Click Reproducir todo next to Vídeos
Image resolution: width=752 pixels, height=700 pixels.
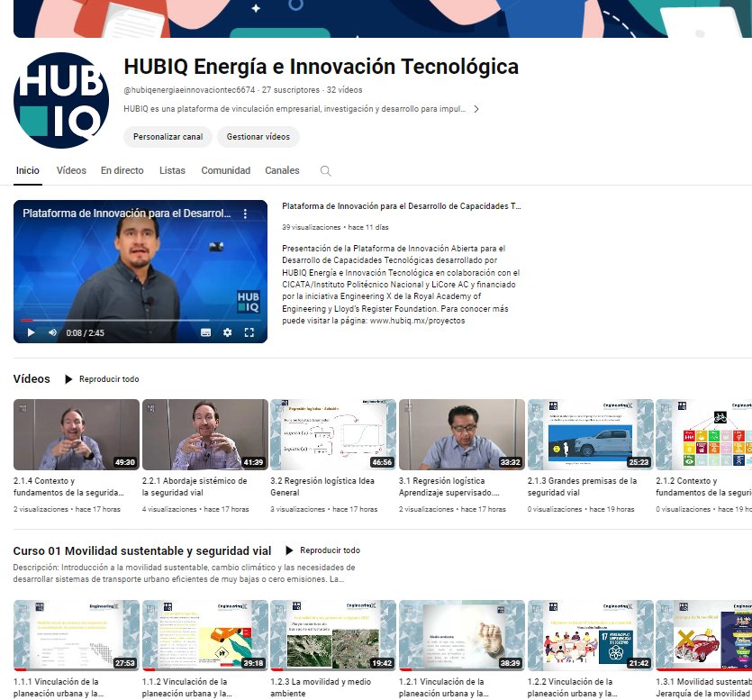click(x=102, y=379)
